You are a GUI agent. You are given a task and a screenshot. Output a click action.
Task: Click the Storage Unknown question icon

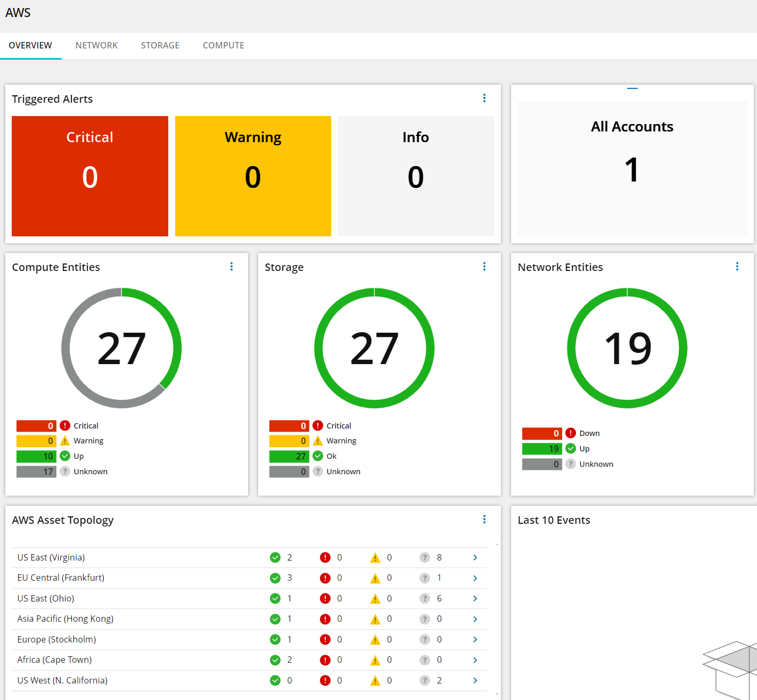coord(318,471)
